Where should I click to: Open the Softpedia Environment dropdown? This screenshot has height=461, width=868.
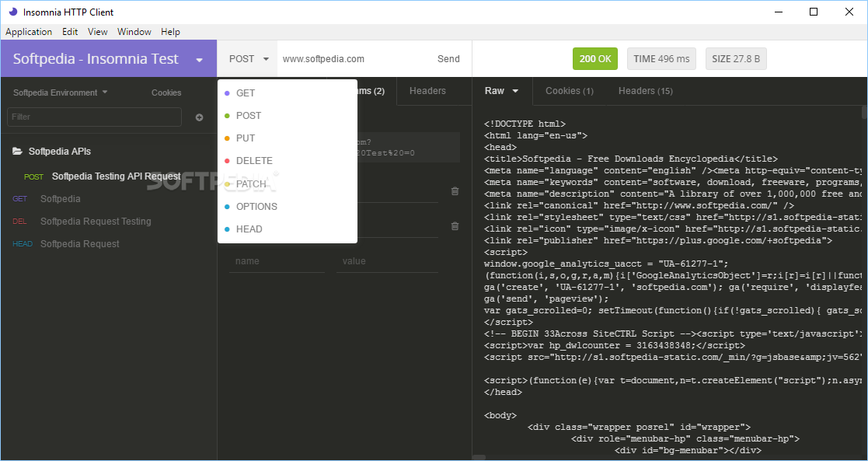pyautogui.click(x=61, y=93)
